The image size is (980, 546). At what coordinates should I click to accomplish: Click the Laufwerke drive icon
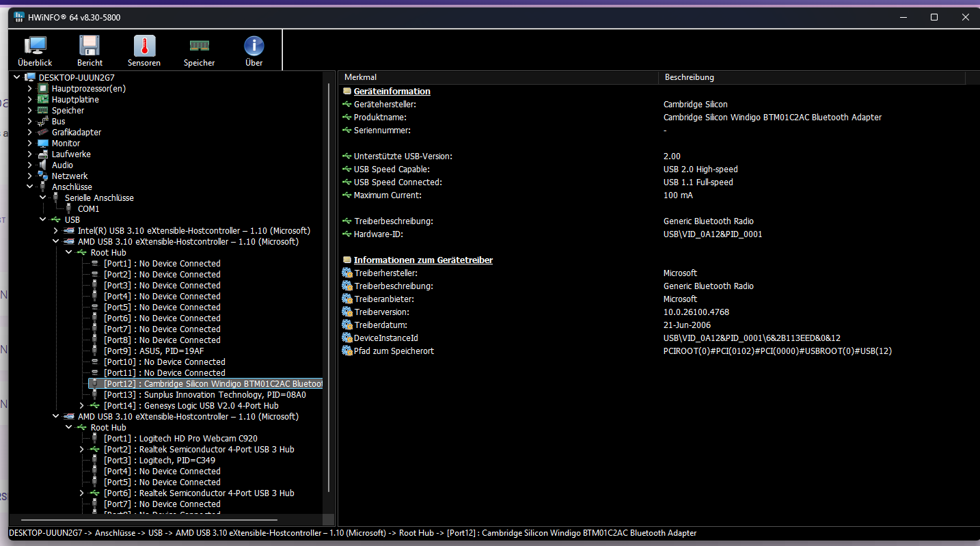[x=43, y=154]
